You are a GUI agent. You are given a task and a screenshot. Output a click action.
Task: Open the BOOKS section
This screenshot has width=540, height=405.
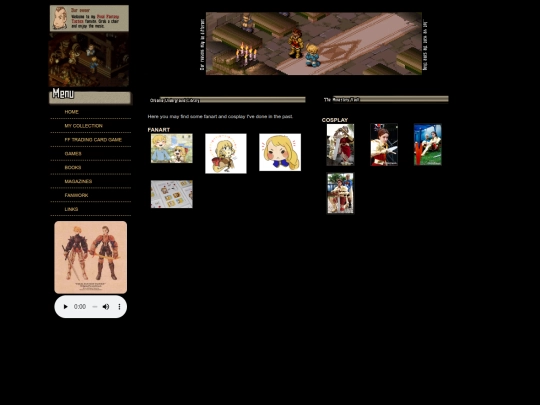(73, 167)
